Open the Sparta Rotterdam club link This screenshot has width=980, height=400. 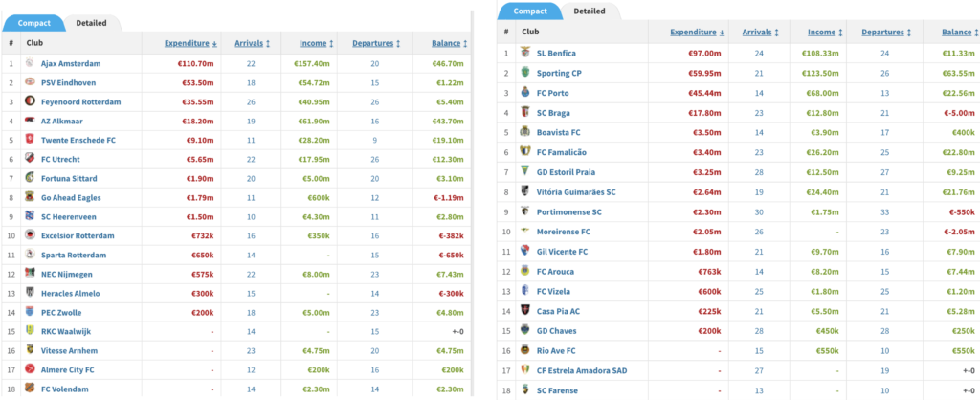[73, 255]
